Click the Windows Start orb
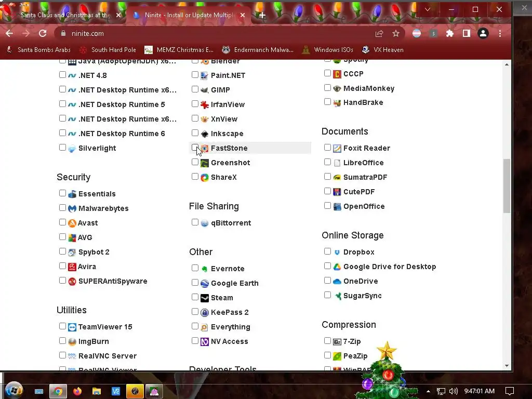 [x=14, y=391]
